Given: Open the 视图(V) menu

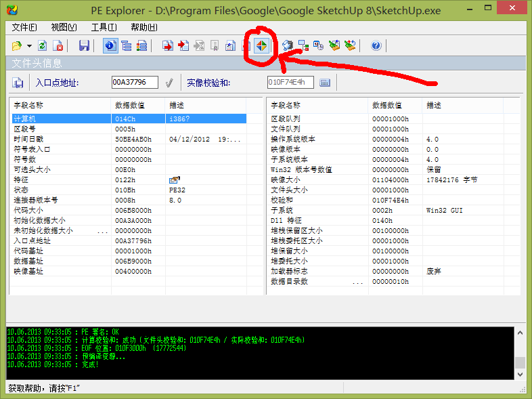Looking at the screenshot, I should (64, 27).
